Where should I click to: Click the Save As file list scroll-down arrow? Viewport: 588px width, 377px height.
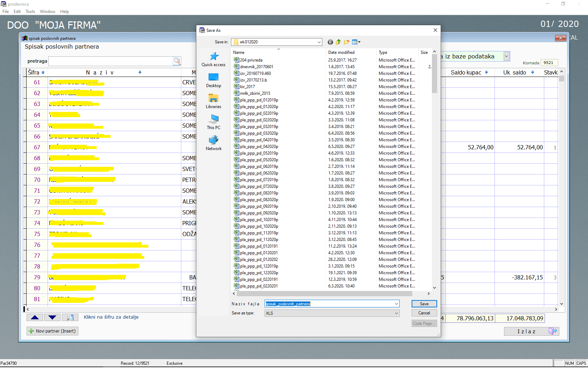tap(434, 288)
